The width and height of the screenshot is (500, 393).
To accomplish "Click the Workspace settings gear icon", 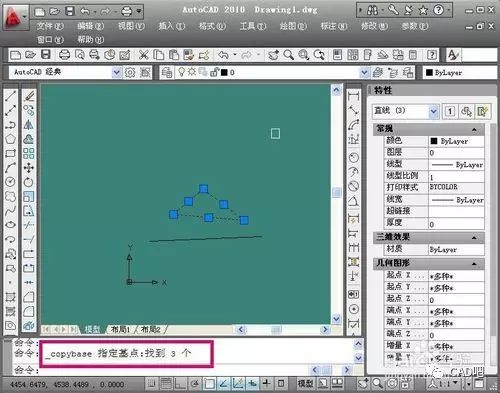I will point(130,72).
